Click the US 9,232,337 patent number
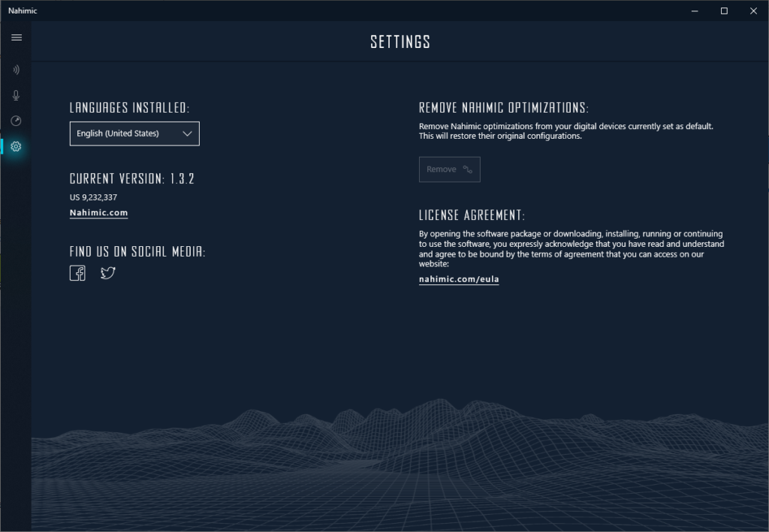 coord(93,197)
